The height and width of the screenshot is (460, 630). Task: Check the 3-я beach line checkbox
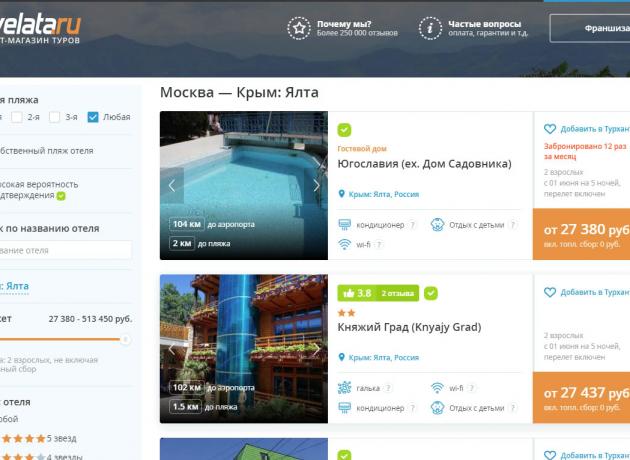click(55, 117)
